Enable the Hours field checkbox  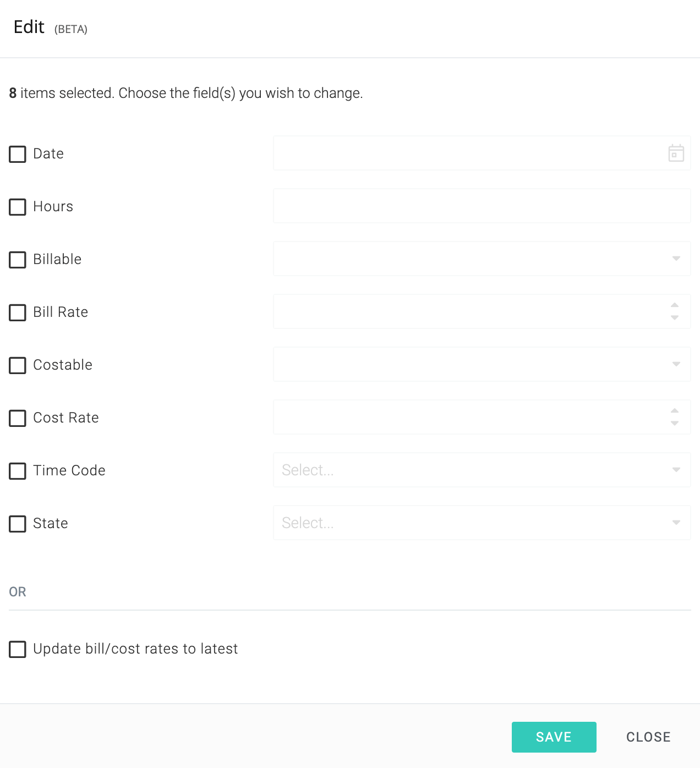pyautogui.click(x=18, y=207)
